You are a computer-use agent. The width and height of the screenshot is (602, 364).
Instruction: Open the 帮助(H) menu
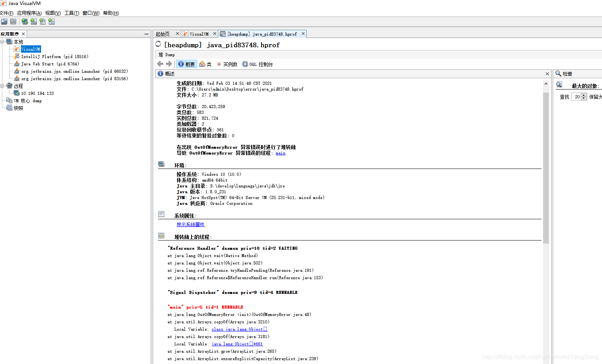coord(111,13)
